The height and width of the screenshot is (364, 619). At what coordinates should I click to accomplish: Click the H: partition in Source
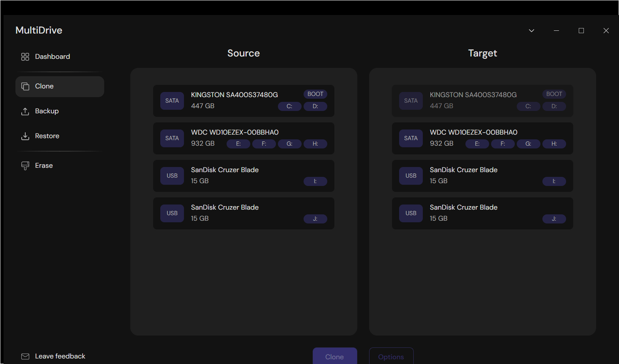pos(315,144)
